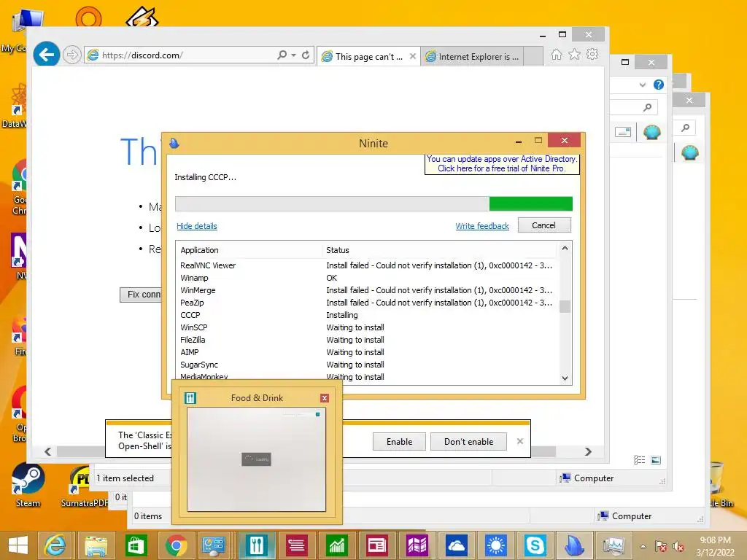
Task: Open the Food & Drink taskbar app
Action: [256, 545]
